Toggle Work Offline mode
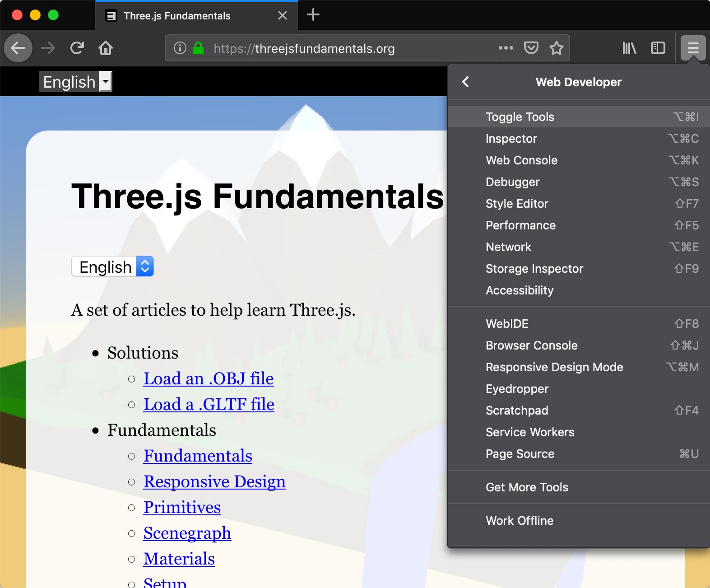 tap(520, 521)
